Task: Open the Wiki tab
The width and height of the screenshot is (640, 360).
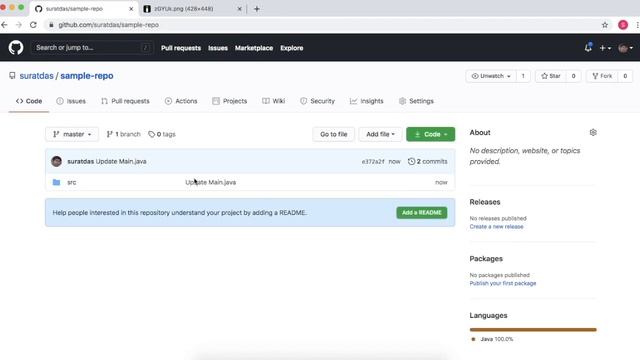Action: coord(273,101)
